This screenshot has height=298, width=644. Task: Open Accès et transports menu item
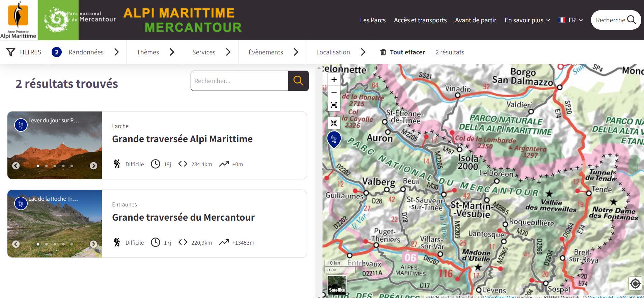(420, 20)
